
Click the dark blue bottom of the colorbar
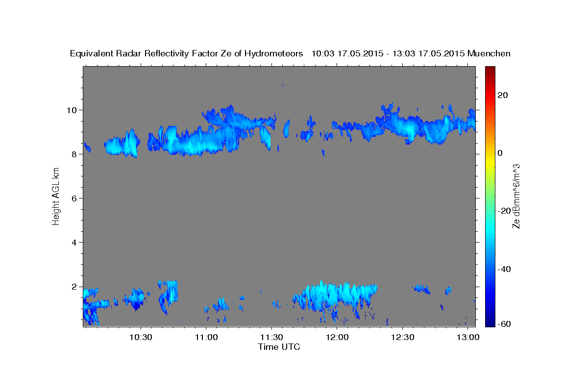[490, 322]
